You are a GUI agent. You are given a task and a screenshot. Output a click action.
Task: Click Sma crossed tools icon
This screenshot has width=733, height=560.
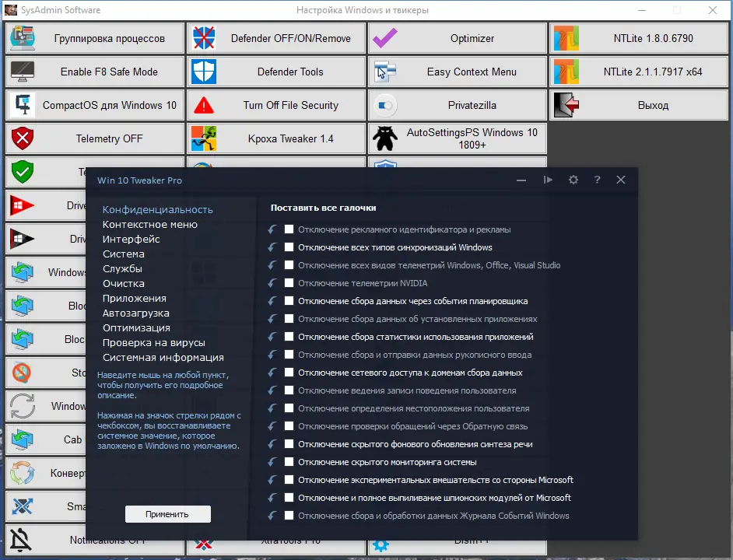point(22,506)
